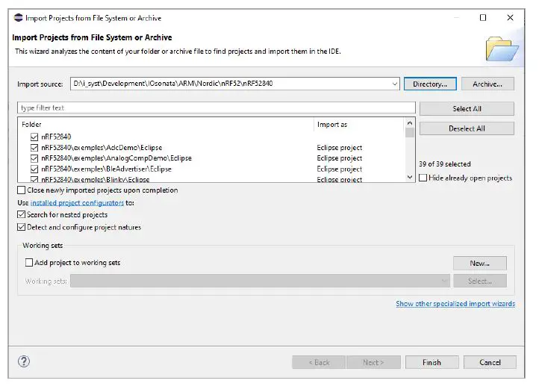Toggle the AdcDemo Eclipse project checkbox

point(34,148)
